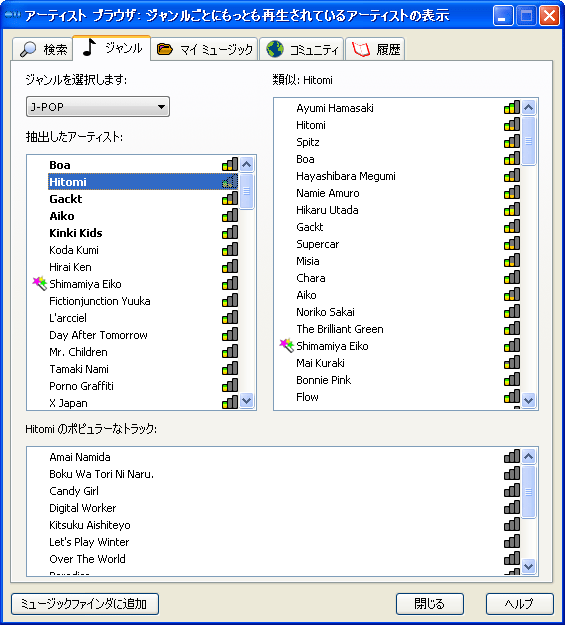
Task: Click the popularity bars icon next to Tamaki Nami
Action: pos(230,369)
